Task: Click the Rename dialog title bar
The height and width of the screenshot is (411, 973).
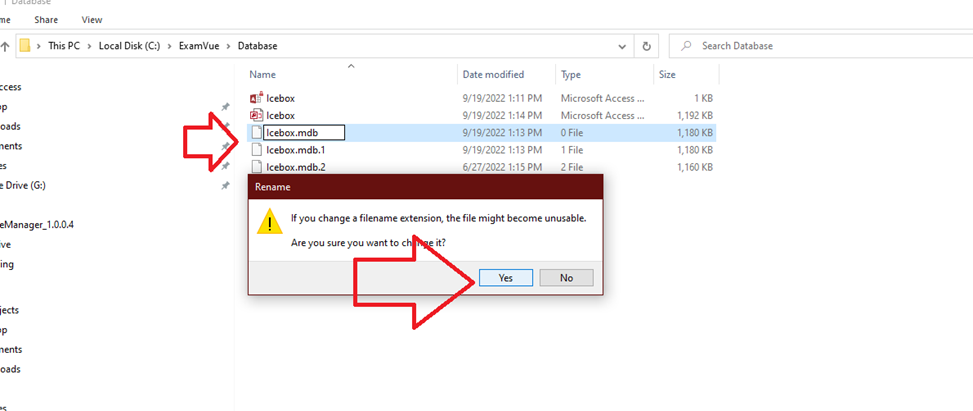Action: (x=425, y=186)
